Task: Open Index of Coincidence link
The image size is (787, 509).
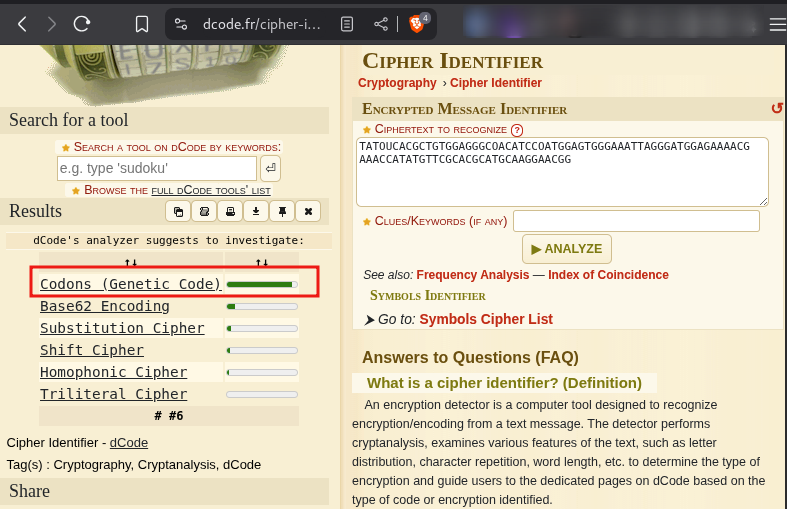Action: 608,275
